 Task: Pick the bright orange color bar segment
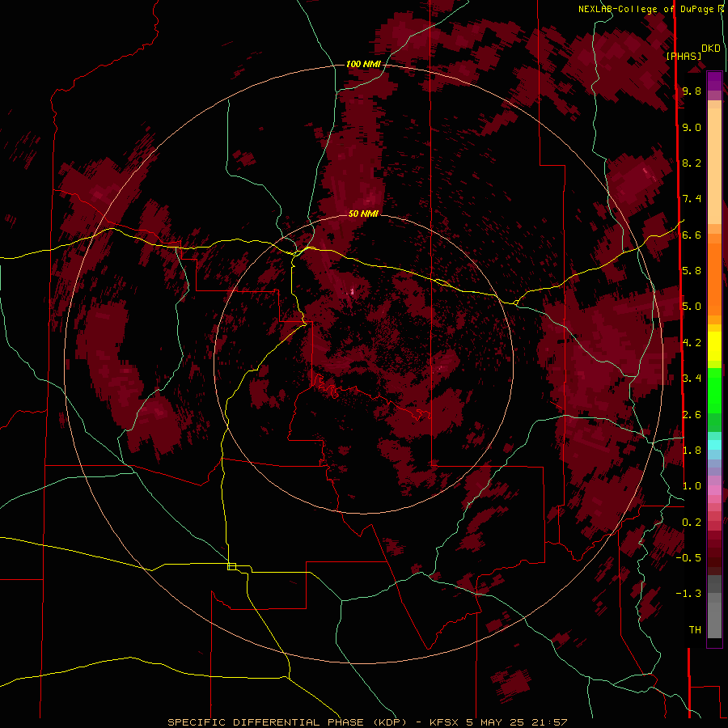714,279
